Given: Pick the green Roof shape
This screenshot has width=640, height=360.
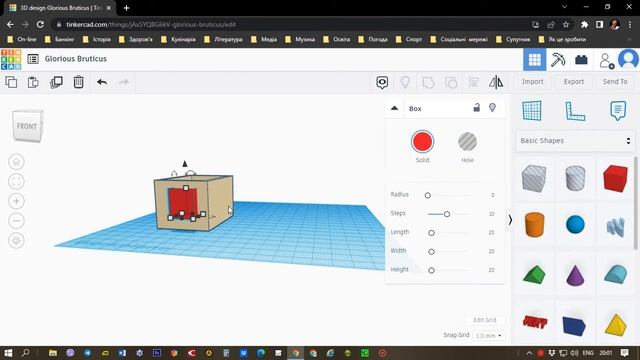Looking at the screenshot, I should 534,274.
